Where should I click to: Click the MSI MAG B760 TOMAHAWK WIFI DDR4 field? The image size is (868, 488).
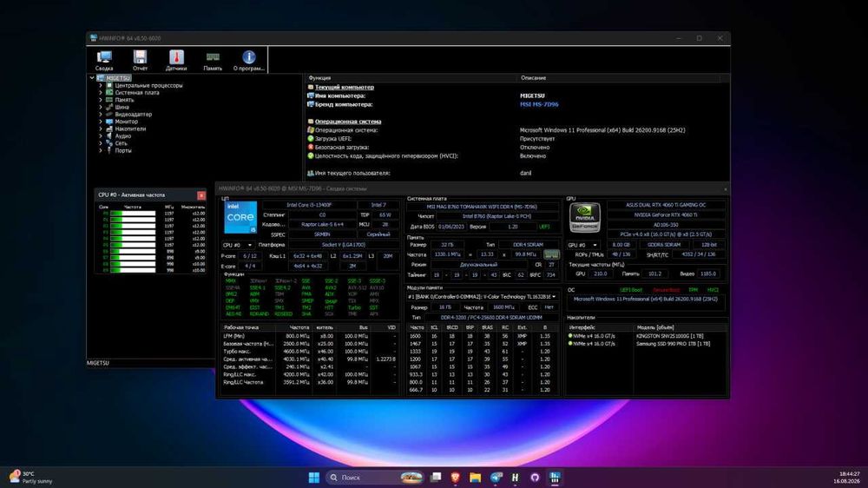[x=481, y=207]
